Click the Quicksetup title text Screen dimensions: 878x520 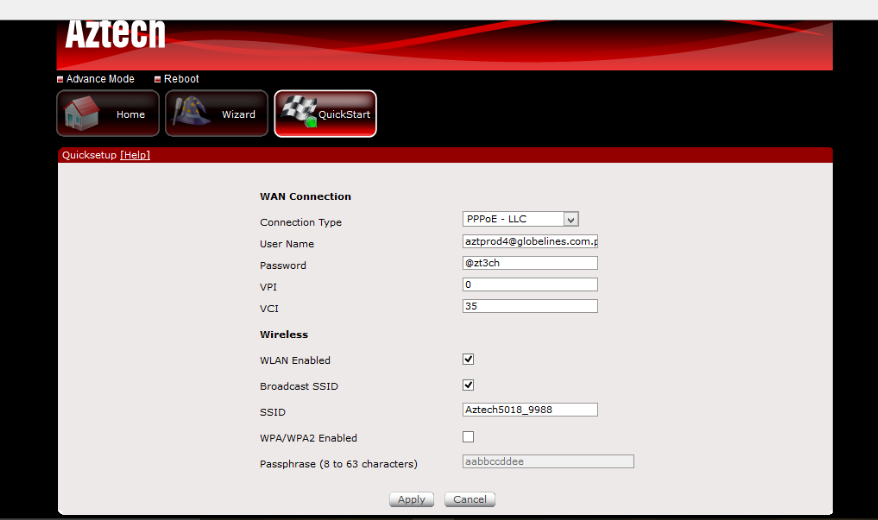tap(89, 155)
